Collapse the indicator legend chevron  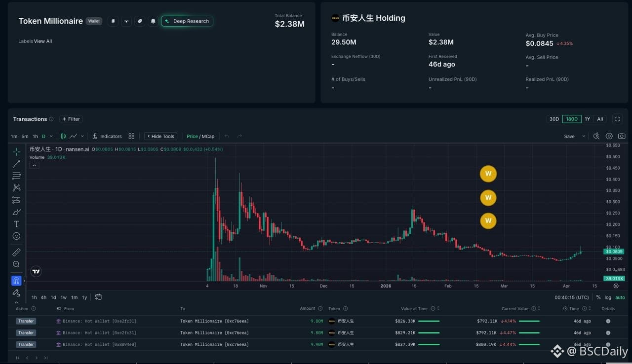(35, 165)
